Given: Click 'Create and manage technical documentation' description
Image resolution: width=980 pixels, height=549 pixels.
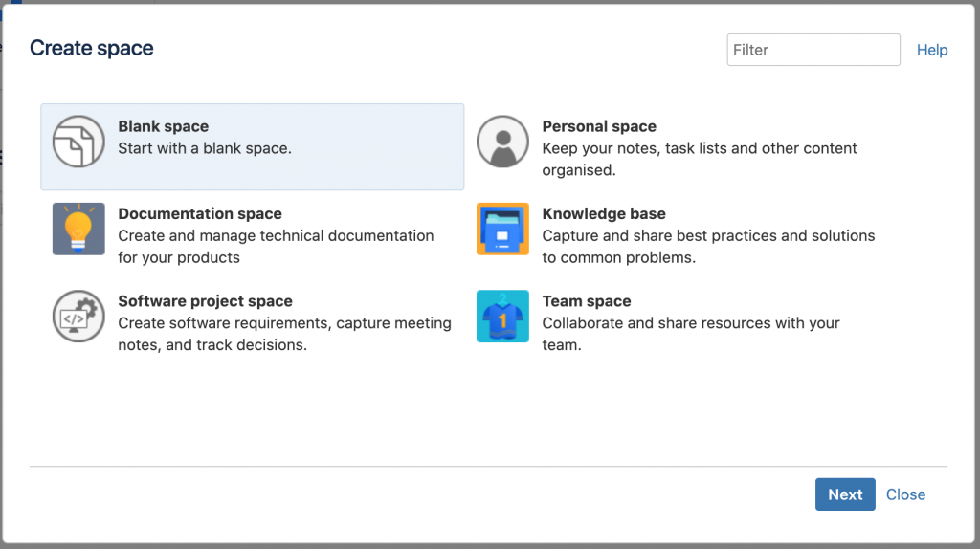Looking at the screenshot, I should 276,246.
